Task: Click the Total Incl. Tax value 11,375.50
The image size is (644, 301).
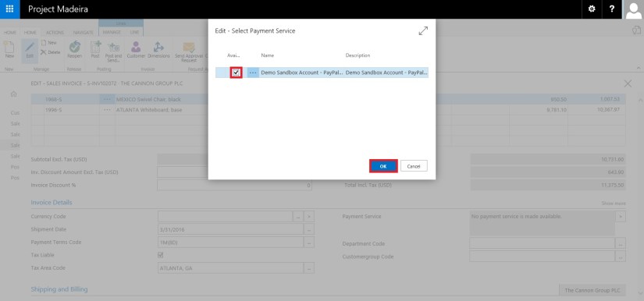Action: pos(612,186)
